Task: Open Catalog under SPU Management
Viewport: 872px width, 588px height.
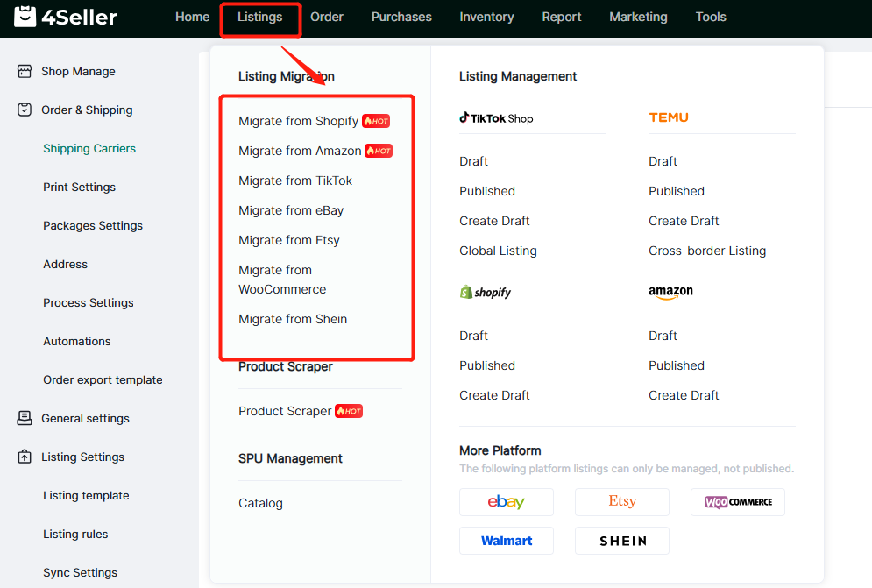Action: 261,503
